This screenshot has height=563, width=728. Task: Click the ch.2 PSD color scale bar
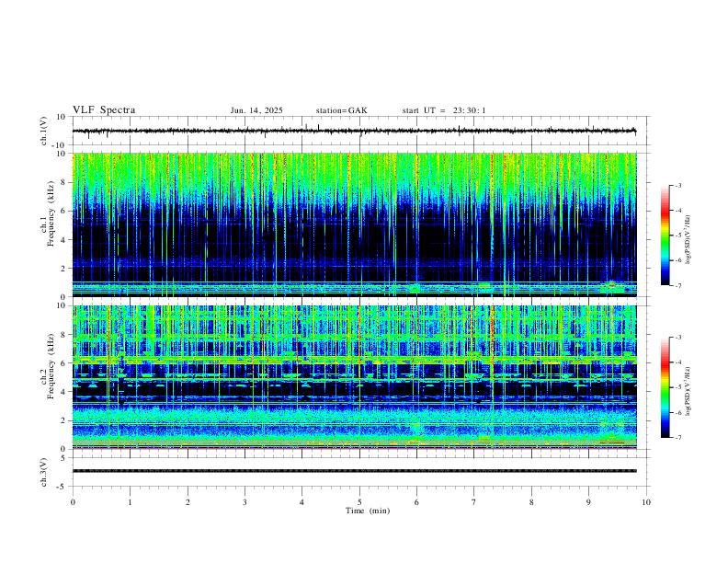pyautogui.click(x=665, y=387)
